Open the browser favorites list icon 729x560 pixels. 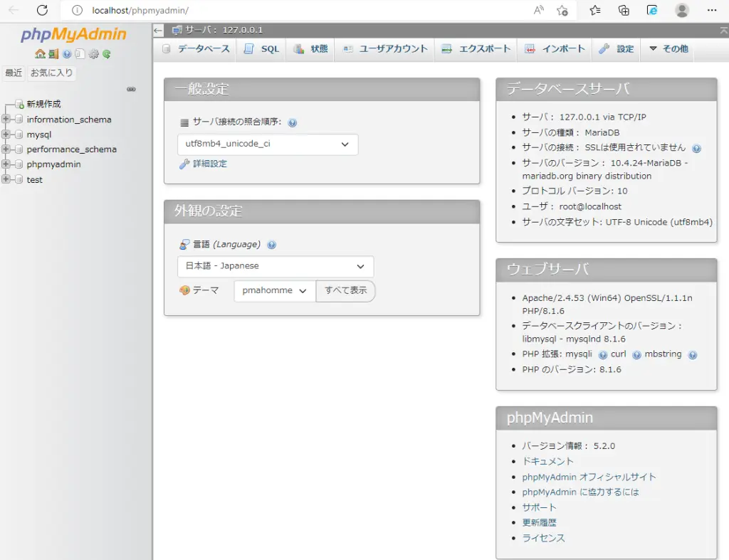click(594, 10)
